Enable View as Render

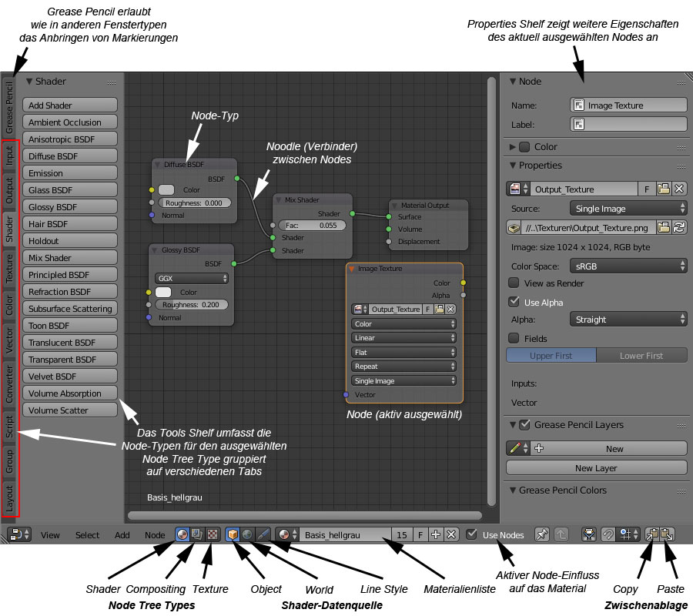click(512, 283)
